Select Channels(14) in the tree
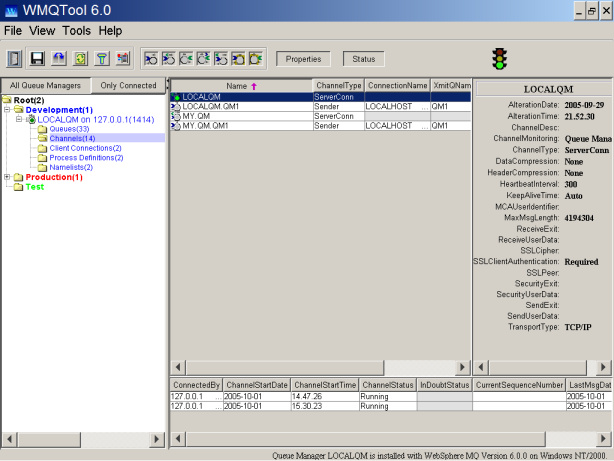Image resolution: width=614 pixels, height=461 pixels. pyautogui.click(x=72, y=138)
